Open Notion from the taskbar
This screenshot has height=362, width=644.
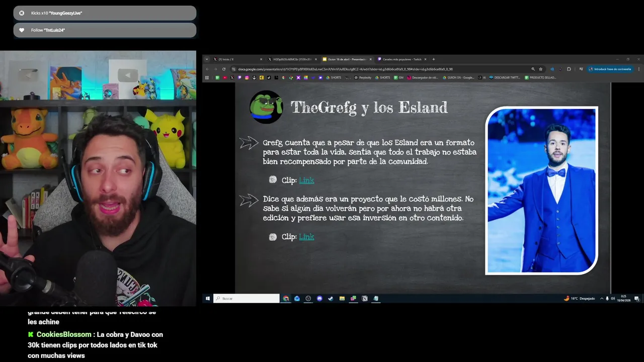click(365, 299)
